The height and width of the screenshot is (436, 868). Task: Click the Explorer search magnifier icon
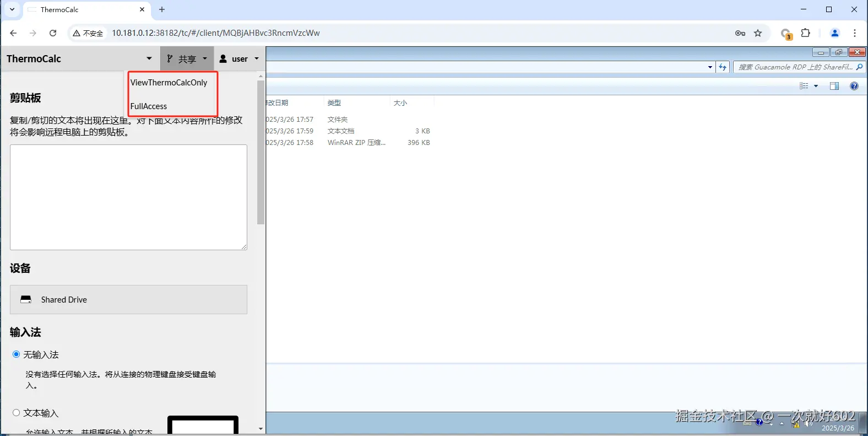pos(860,67)
